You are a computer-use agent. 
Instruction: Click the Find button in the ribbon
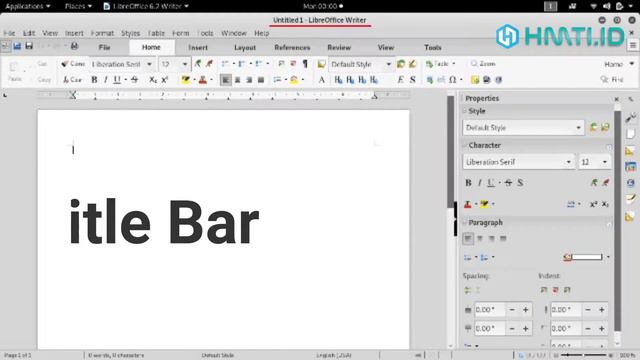point(612,80)
